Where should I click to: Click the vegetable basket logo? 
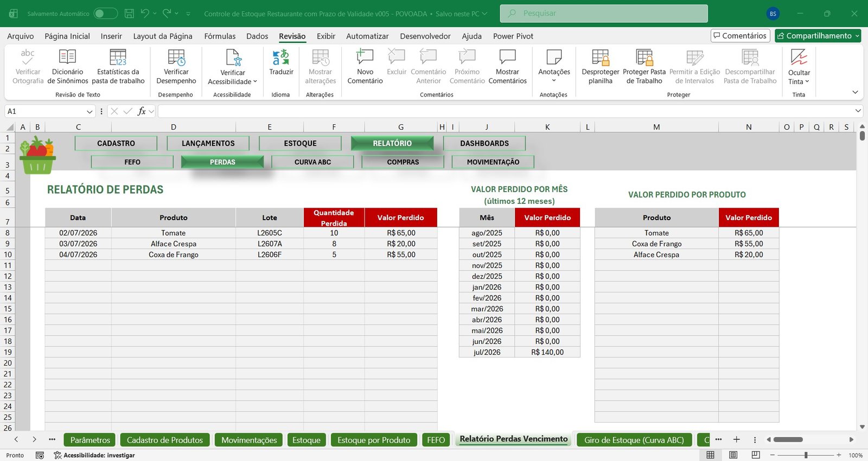pyautogui.click(x=37, y=155)
